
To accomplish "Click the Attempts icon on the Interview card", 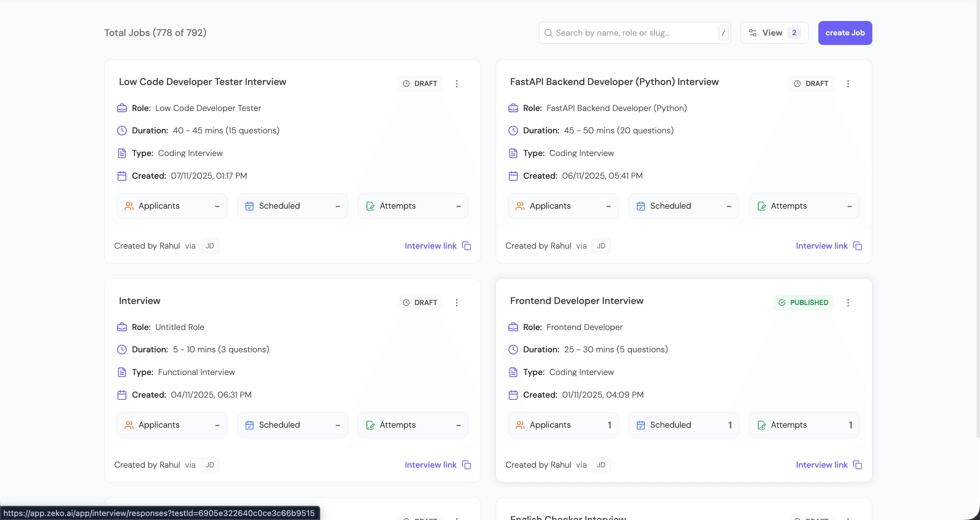I will click(371, 425).
